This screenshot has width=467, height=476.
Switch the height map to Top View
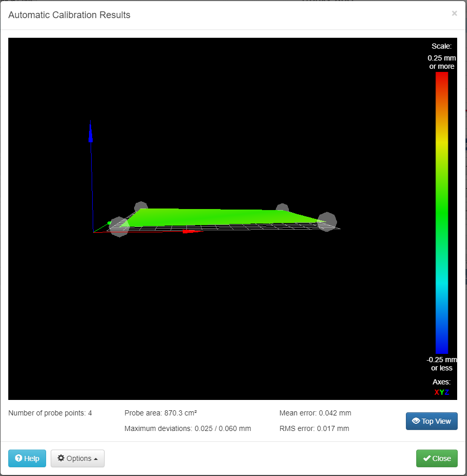click(x=431, y=421)
